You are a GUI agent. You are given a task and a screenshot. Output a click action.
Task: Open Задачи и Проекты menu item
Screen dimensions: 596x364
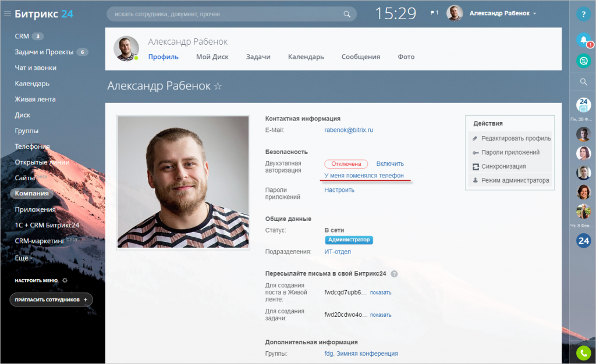[44, 52]
